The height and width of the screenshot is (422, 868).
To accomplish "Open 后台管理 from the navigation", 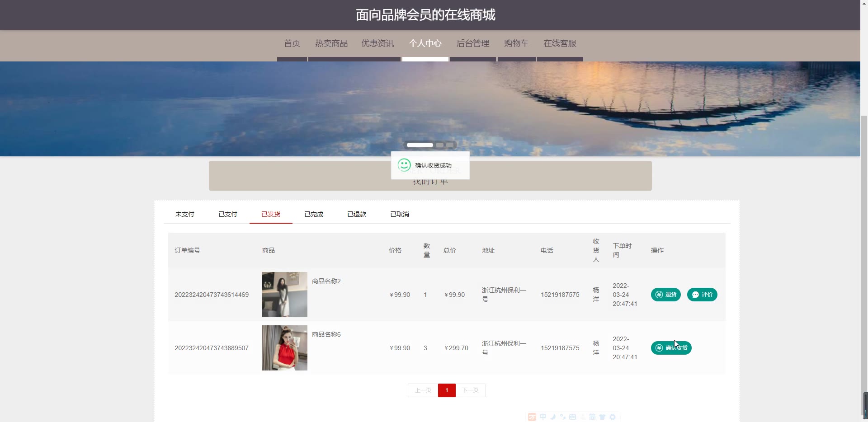I will pos(473,43).
